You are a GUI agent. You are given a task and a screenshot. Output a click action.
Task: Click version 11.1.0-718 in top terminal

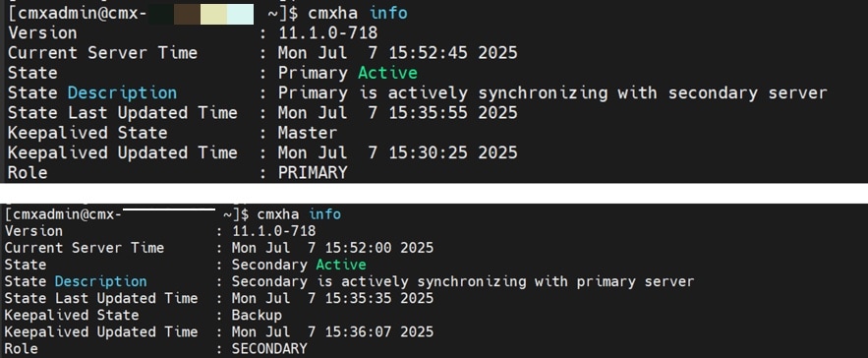click(327, 33)
